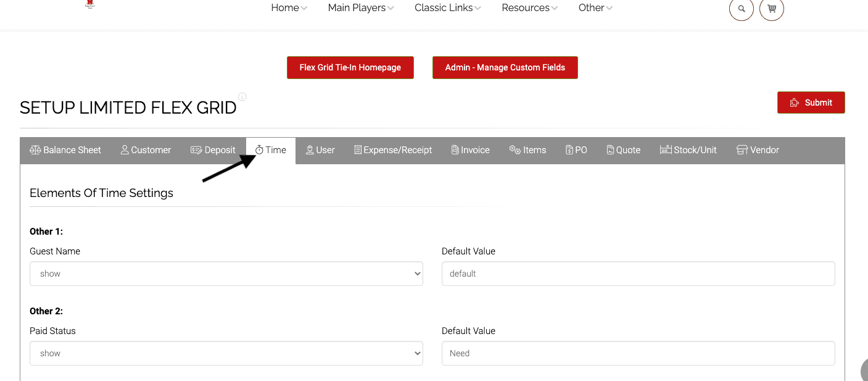This screenshot has width=868, height=381.
Task: Open the Resources dropdown menu
Action: click(530, 8)
